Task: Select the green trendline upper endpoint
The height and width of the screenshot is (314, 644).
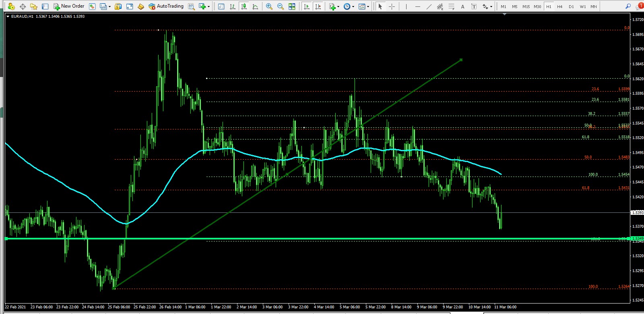Action: pyautogui.click(x=461, y=60)
